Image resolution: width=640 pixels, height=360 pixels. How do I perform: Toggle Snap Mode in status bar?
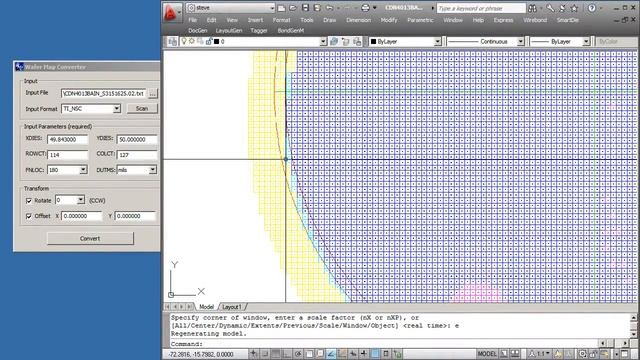pos(265,354)
